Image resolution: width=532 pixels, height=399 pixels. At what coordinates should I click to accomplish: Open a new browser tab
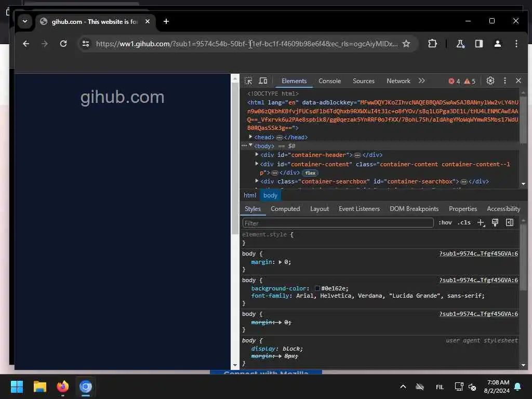[166, 21]
